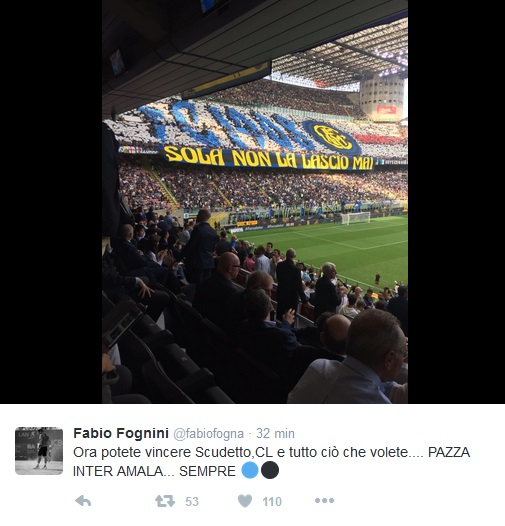Click the black circle emoji in tweet
This screenshot has height=526, width=505.
pyautogui.click(x=270, y=470)
